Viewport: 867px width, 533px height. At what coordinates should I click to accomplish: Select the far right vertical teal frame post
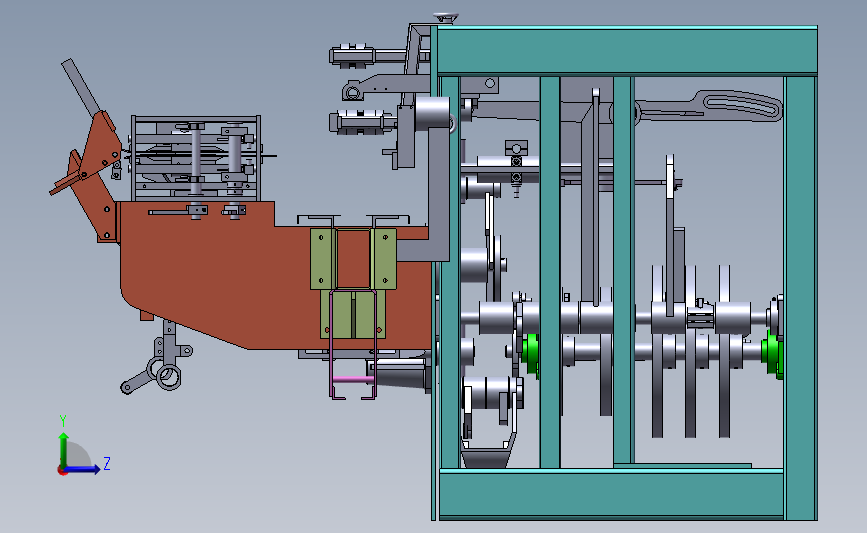801,297
